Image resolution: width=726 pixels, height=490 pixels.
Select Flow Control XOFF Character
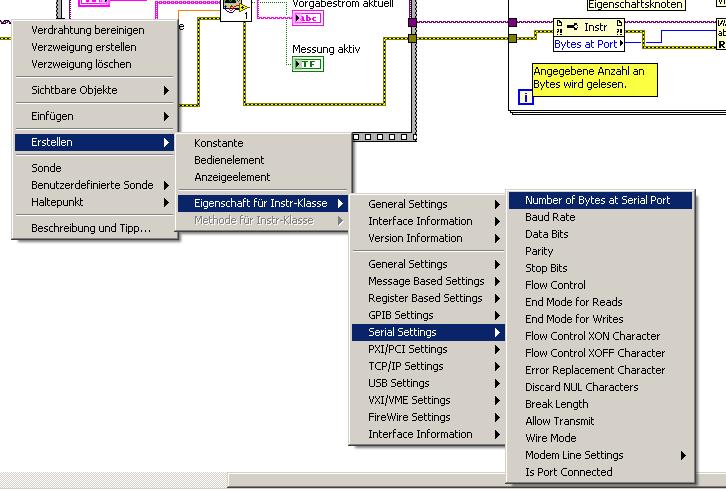point(601,353)
